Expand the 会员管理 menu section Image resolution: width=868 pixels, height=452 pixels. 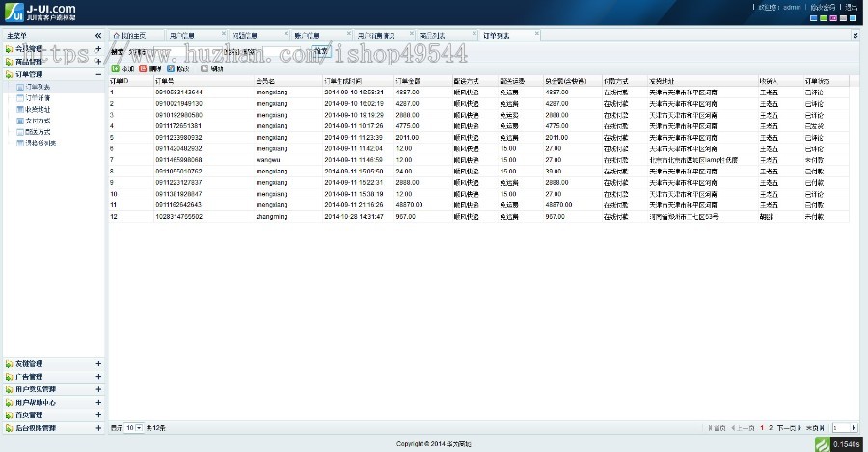click(x=98, y=49)
